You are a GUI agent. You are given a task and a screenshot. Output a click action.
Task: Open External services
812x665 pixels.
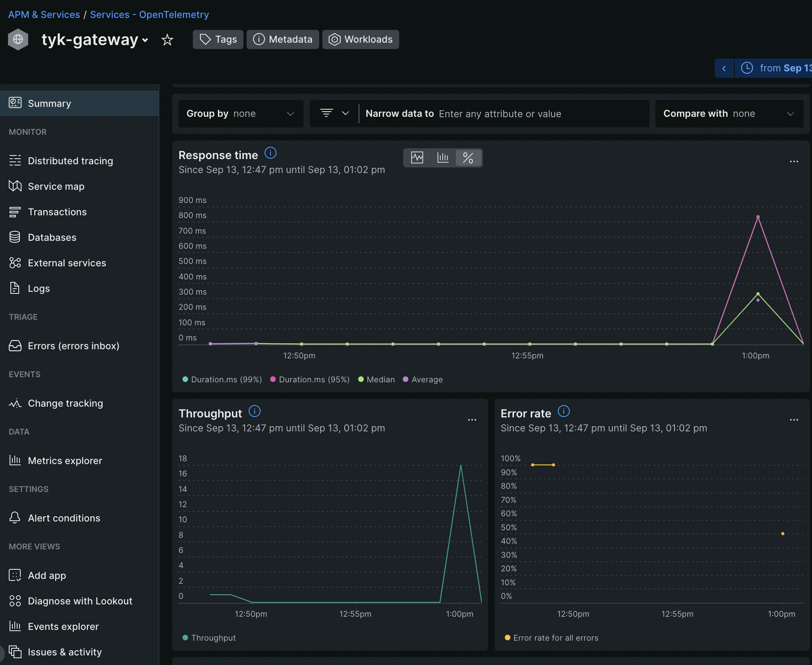(x=67, y=263)
